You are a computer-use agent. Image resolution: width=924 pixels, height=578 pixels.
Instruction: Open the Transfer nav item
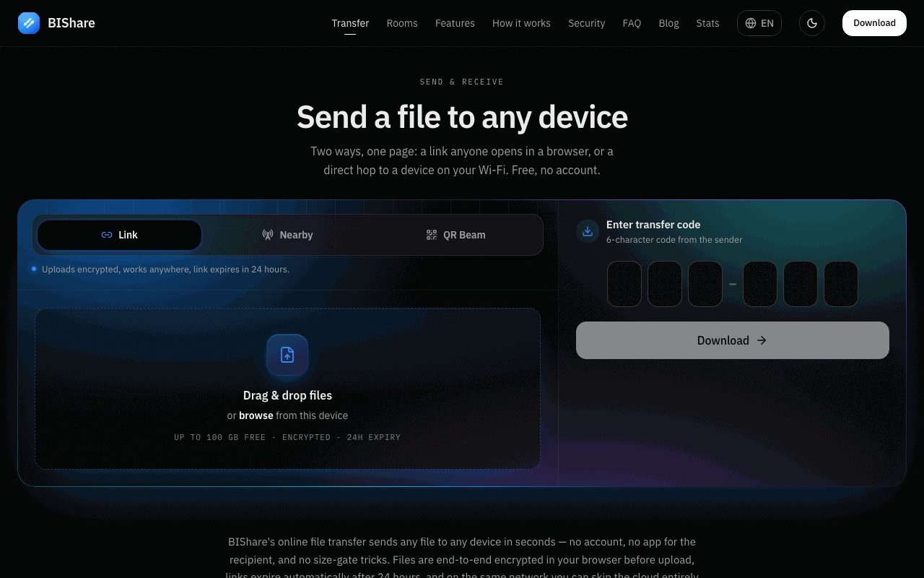[350, 23]
